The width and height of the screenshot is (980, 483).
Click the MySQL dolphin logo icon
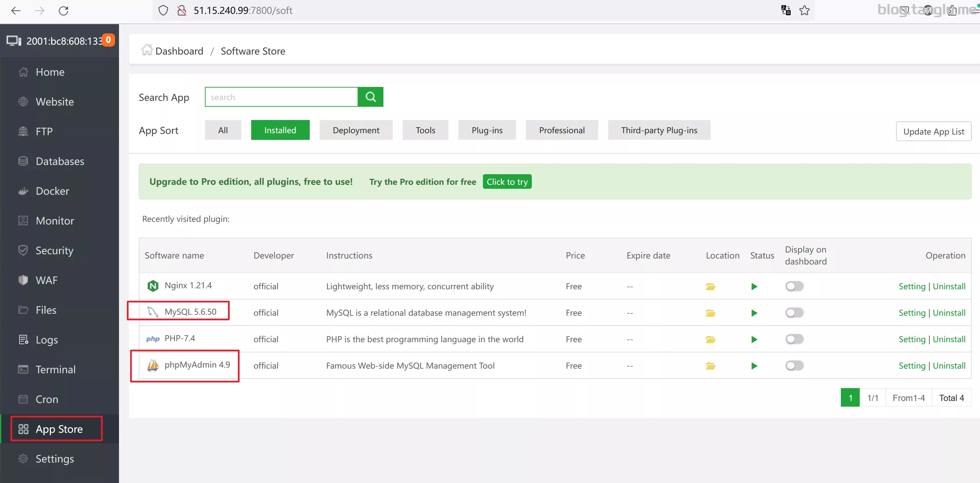153,312
